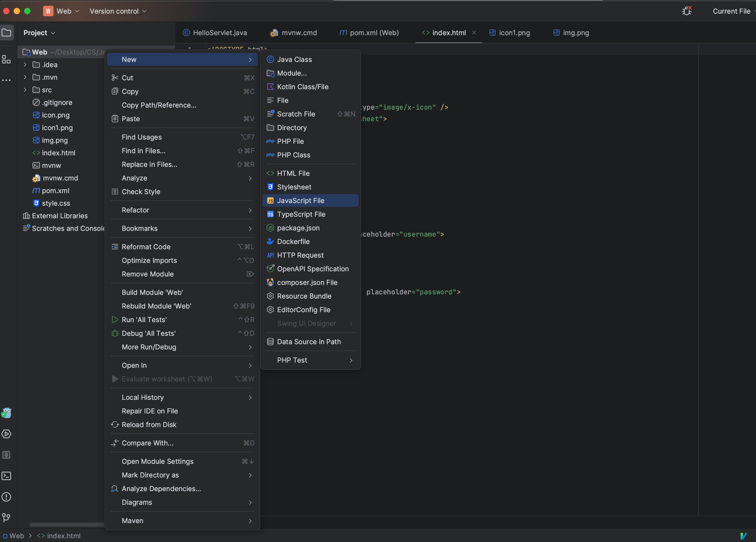Open the Problems tool window
Image resolution: width=756 pixels, height=542 pixels.
tap(7, 497)
